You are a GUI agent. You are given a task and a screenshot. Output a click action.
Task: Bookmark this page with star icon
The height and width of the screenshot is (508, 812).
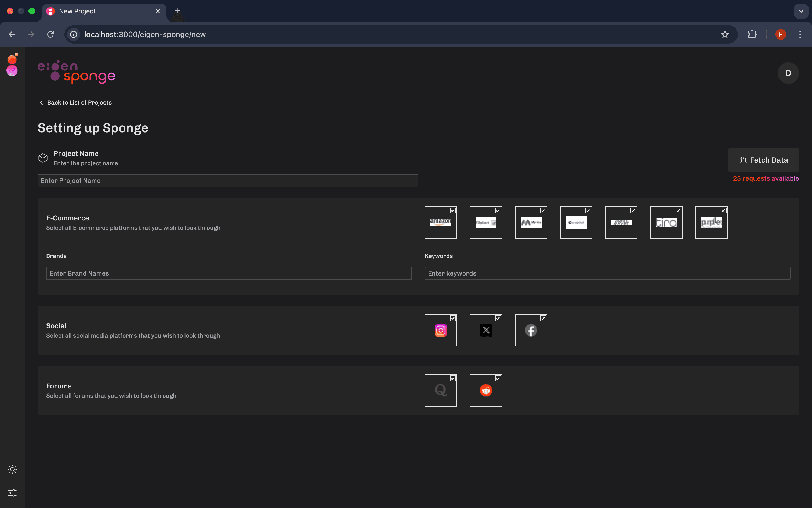tap(725, 34)
